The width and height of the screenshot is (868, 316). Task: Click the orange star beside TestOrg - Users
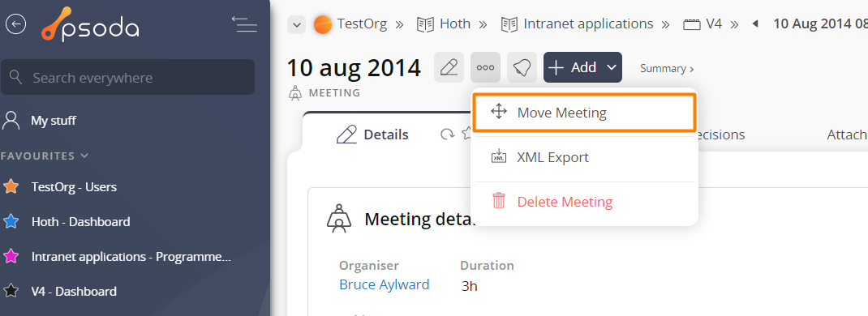(x=11, y=186)
